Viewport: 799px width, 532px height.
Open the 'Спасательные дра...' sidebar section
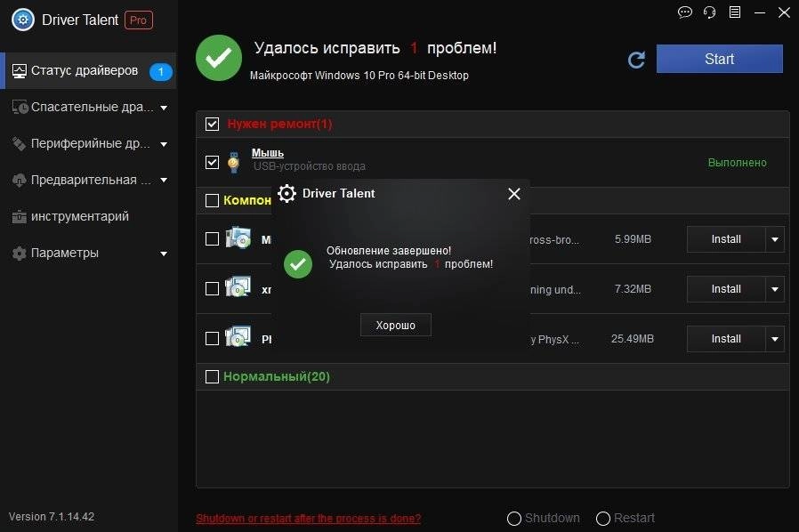pyautogui.click(x=88, y=107)
